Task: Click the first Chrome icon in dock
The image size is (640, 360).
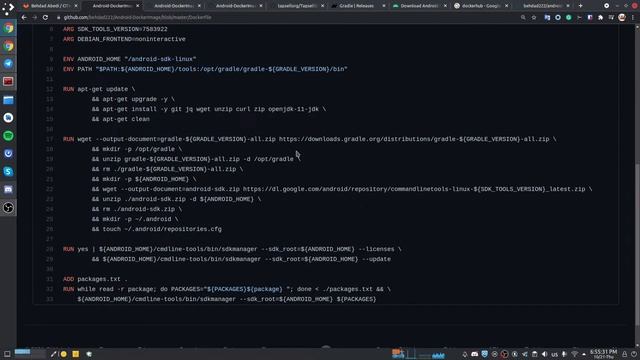Action: (x=8, y=28)
